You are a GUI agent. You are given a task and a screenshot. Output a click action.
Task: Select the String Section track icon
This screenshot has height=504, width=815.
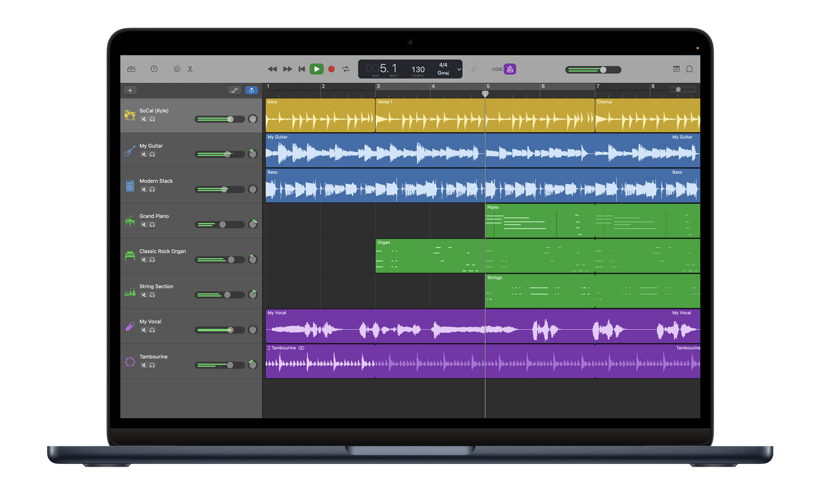[x=130, y=291]
